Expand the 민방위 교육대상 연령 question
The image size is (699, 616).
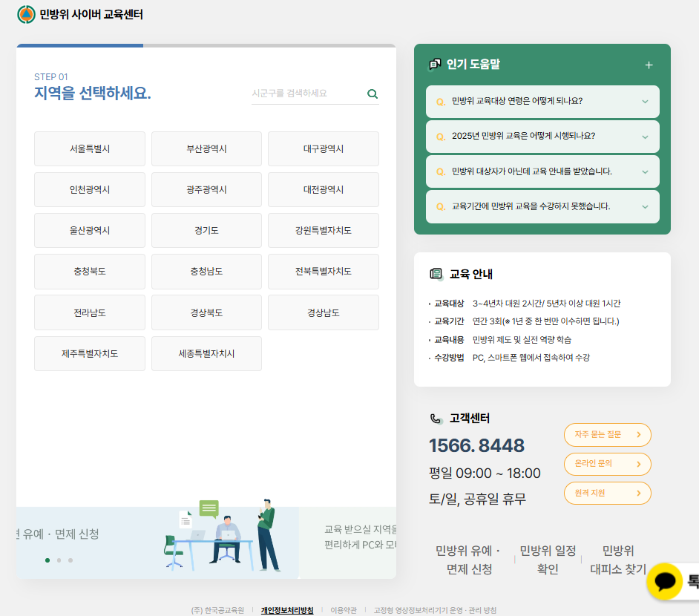pos(542,102)
